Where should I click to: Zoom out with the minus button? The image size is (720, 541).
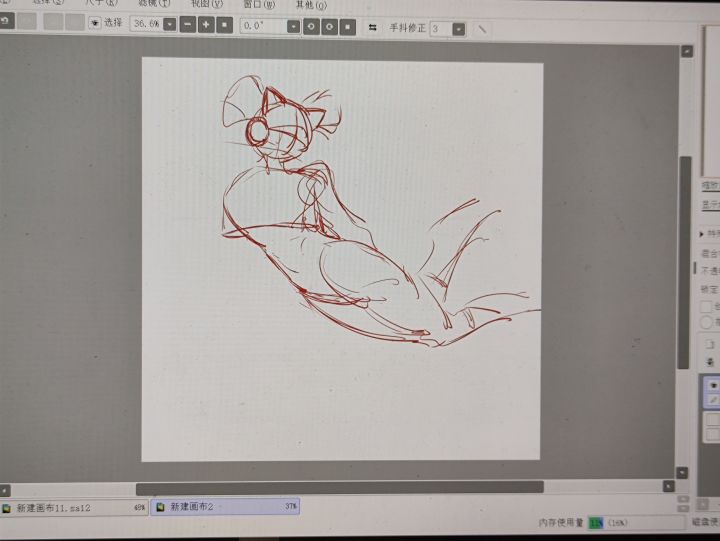pos(187,24)
